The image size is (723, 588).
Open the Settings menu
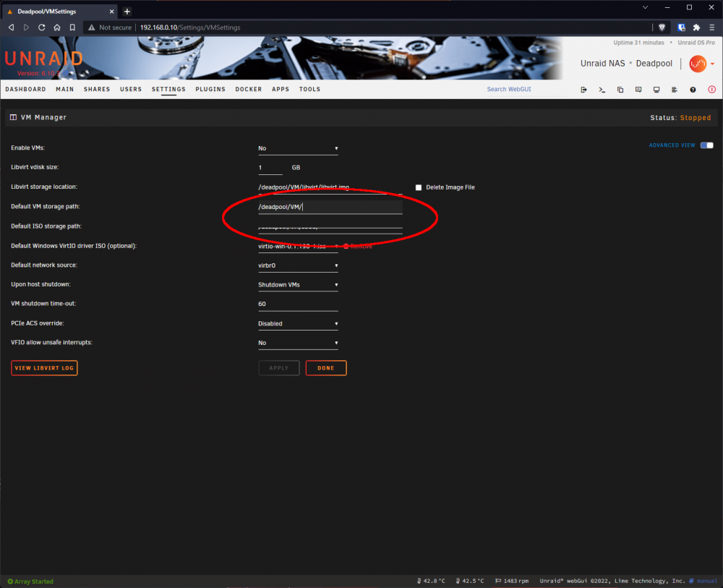click(168, 90)
